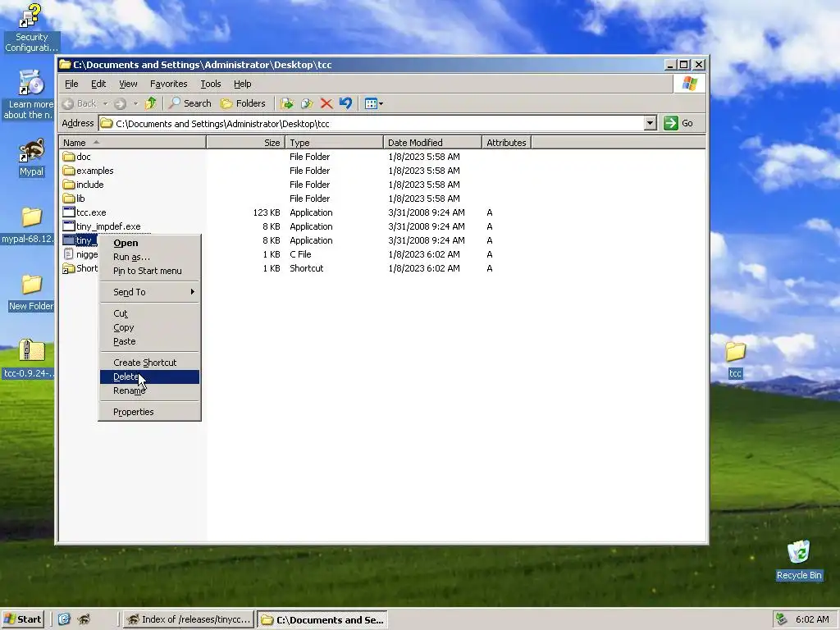Choose Run as... in context menu

click(149, 257)
